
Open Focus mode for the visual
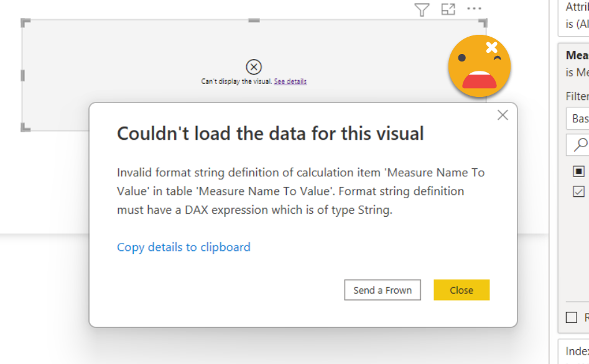(x=448, y=9)
